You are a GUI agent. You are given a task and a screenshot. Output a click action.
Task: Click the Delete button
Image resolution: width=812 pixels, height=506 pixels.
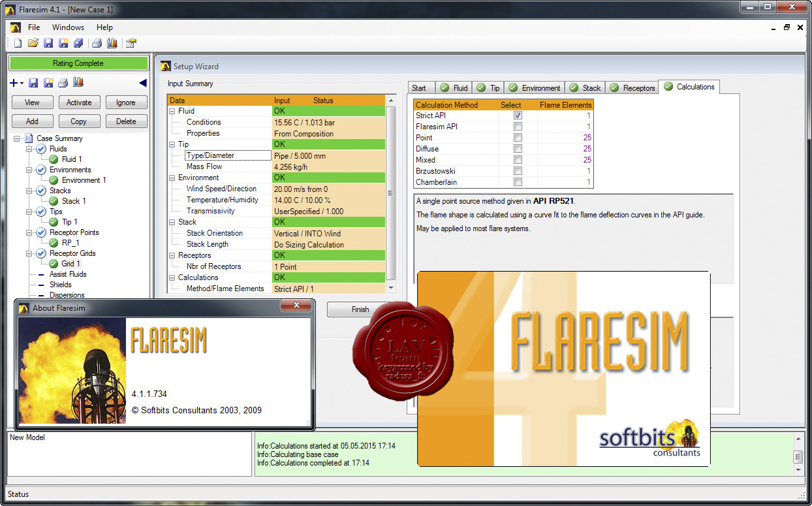[126, 121]
